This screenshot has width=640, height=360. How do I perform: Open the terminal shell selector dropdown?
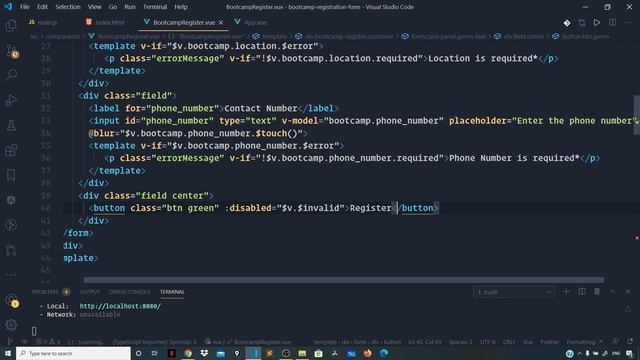tap(513, 292)
